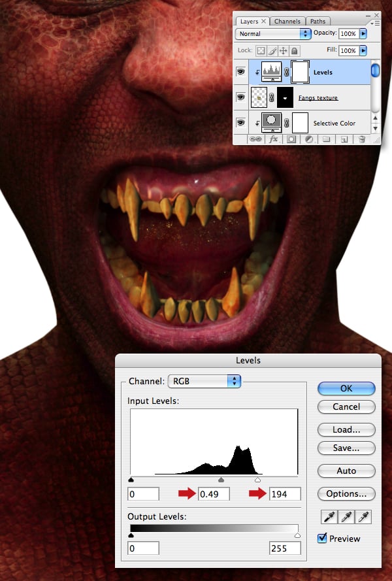Viewport: 392px width, 581px height.
Task: Click the white input levels slider
Action: pos(257,480)
